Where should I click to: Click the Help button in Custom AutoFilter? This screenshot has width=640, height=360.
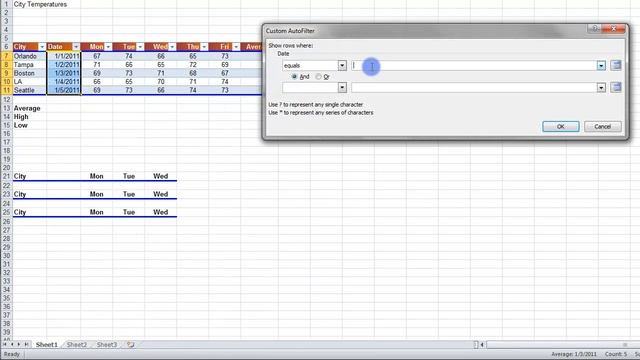595,29
